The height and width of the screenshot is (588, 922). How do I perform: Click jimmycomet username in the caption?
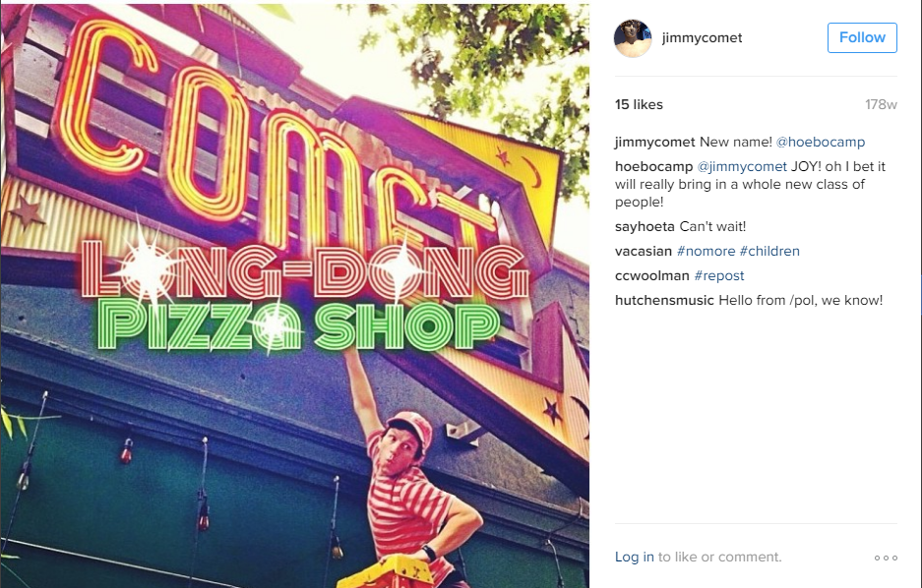pos(654,142)
